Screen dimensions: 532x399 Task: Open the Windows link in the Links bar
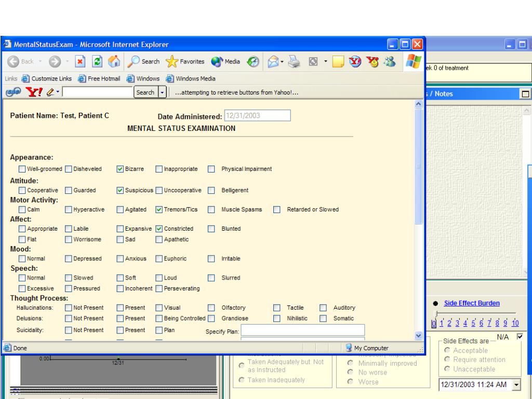pos(143,79)
